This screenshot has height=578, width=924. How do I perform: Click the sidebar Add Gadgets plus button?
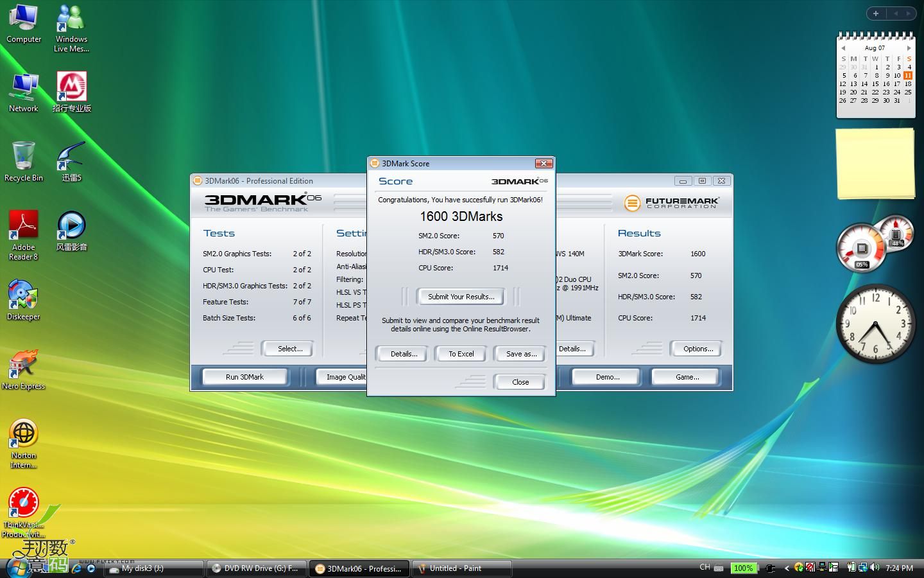click(876, 13)
